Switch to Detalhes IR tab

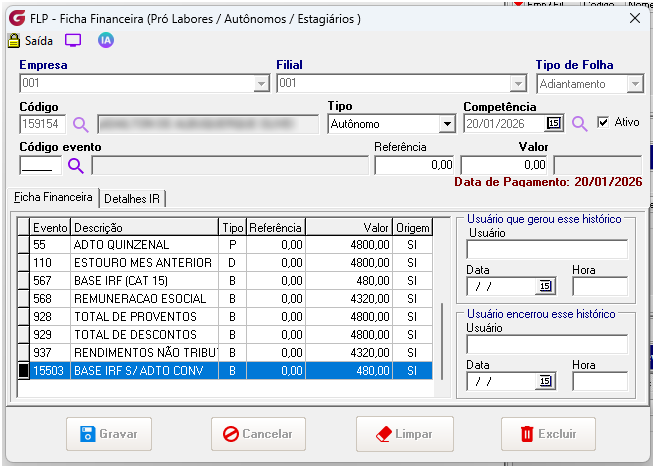point(132,199)
